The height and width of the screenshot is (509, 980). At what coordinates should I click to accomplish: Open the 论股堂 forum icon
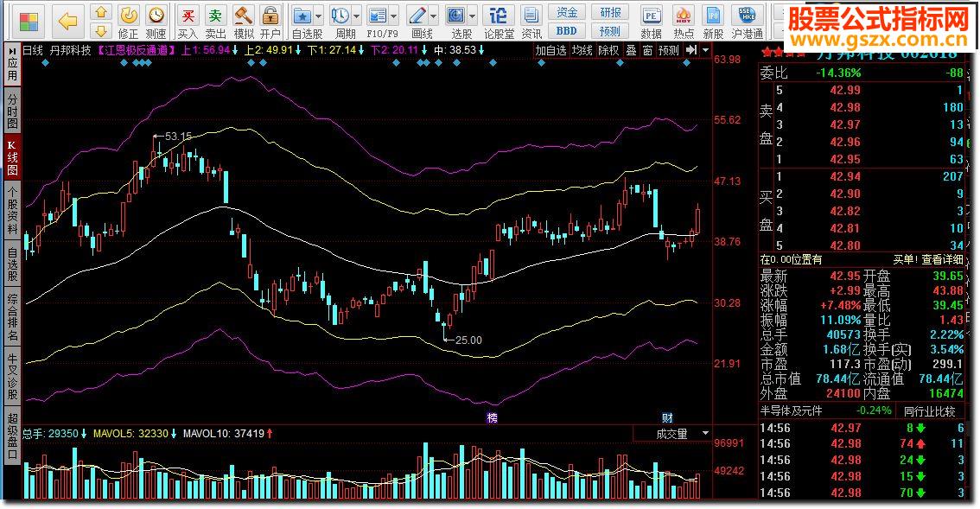tap(498, 22)
